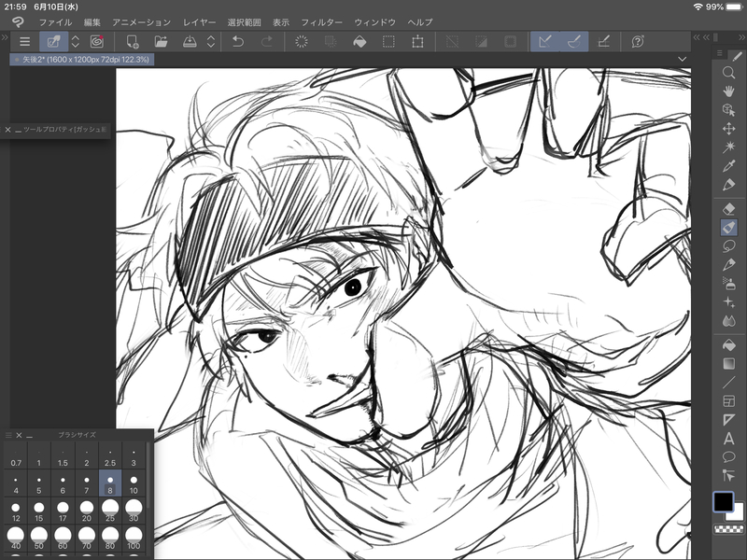Screen dimensions: 747x560
Task: Select the Auto select magic wand tool
Action: pyautogui.click(x=728, y=147)
